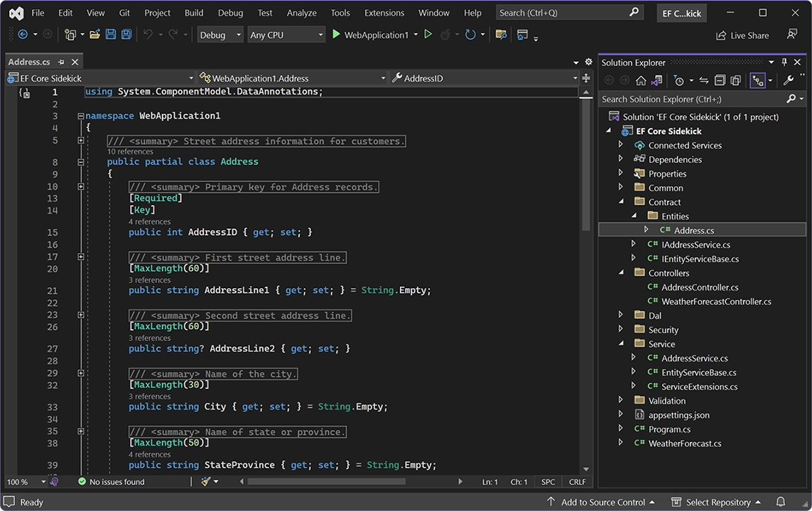Open Solution Explorer Properties wrench icon

click(789, 81)
